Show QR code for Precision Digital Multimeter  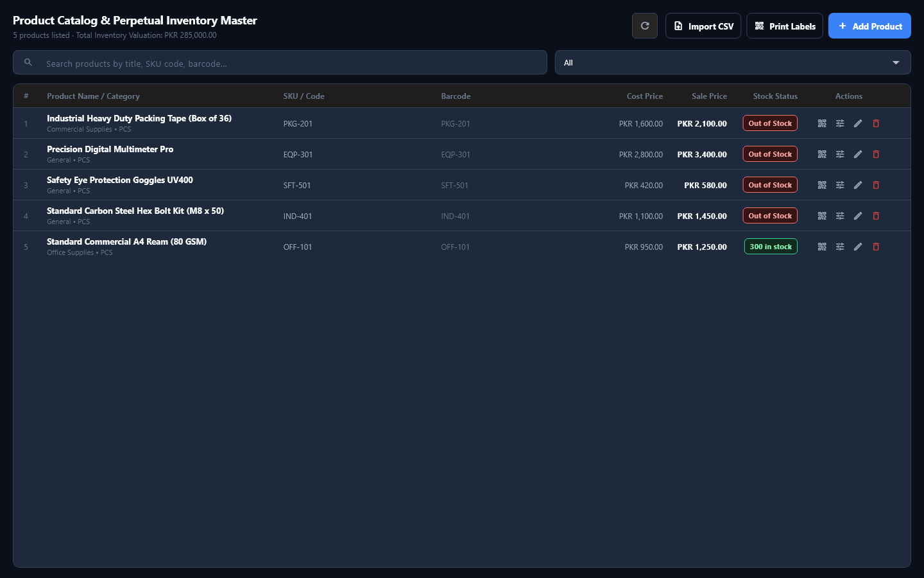(x=822, y=154)
